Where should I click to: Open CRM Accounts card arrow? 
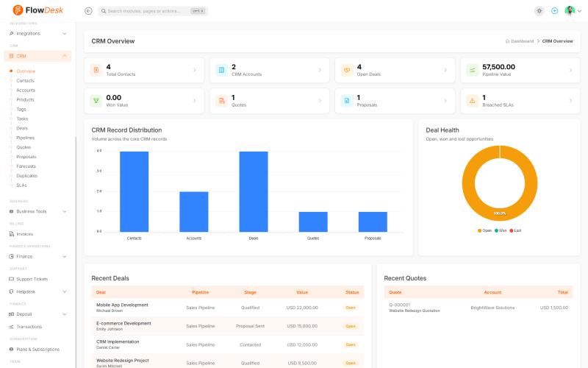[320, 70]
